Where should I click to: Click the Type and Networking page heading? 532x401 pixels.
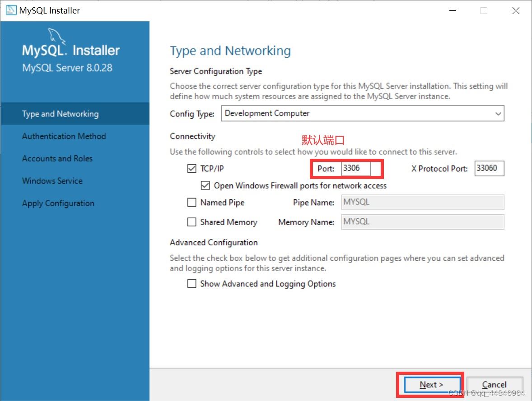(x=230, y=51)
